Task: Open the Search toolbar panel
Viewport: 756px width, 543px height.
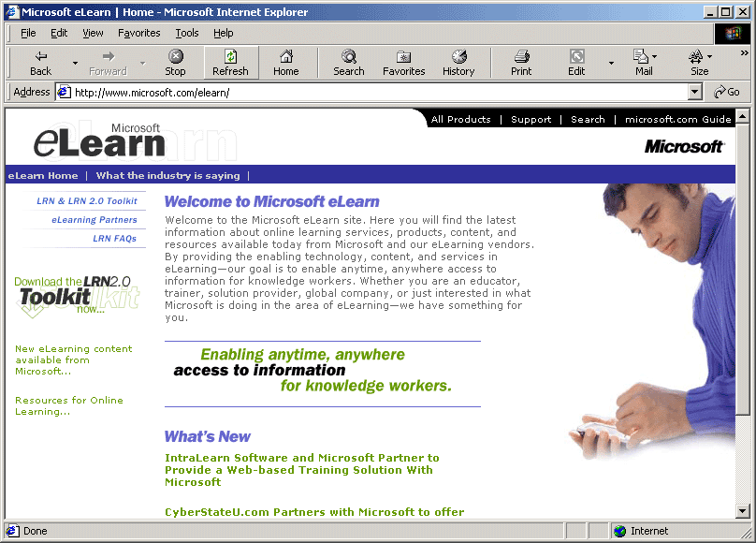Action: (349, 63)
